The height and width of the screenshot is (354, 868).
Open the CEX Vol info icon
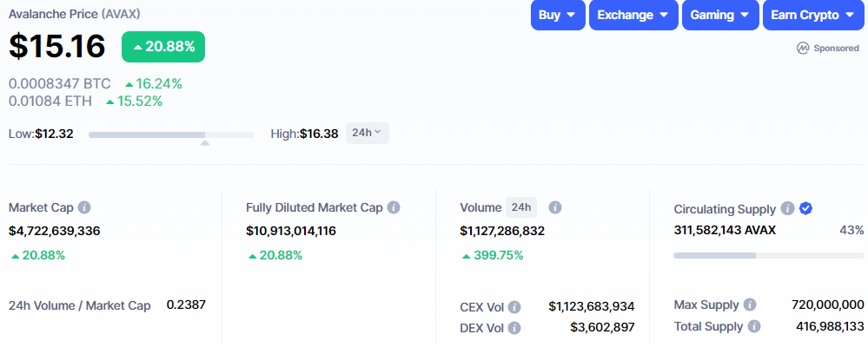click(514, 307)
